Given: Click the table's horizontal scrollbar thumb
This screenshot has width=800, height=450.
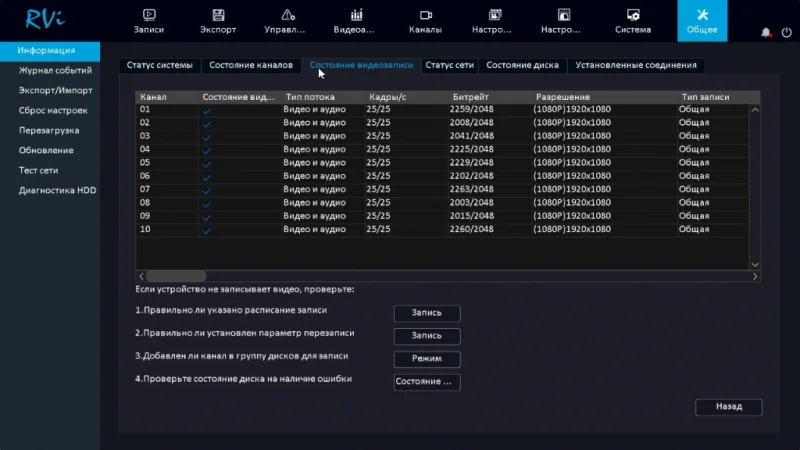Looking at the screenshot, I should pyautogui.click(x=176, y=276).
